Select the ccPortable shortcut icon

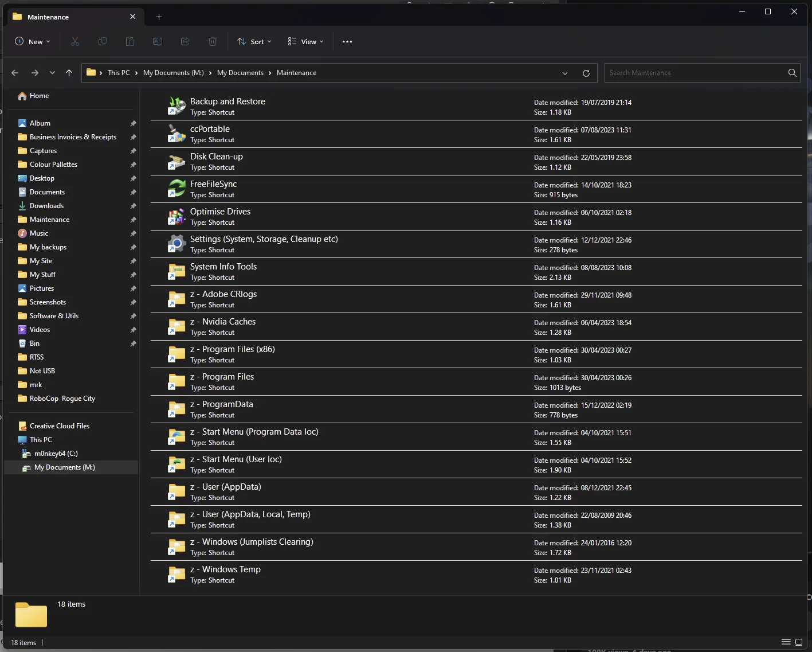(176, 134)
